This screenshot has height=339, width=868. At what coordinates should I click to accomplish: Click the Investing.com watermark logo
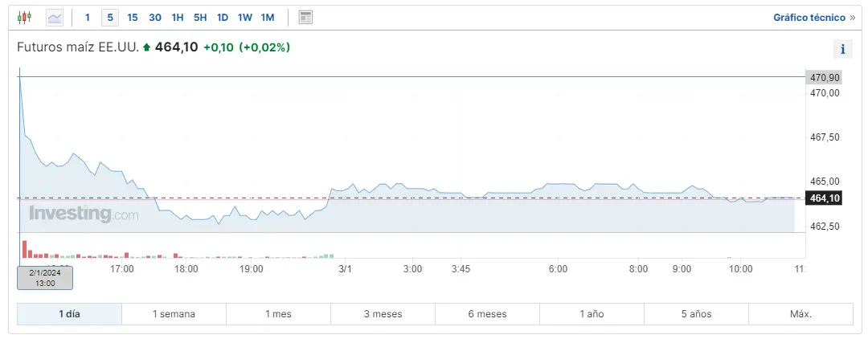point(84,214)
